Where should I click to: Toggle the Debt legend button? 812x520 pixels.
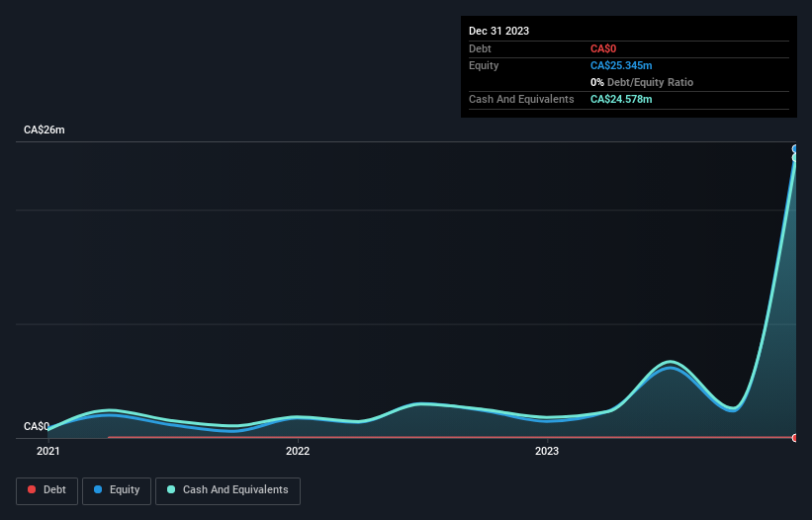coord(46,490)
